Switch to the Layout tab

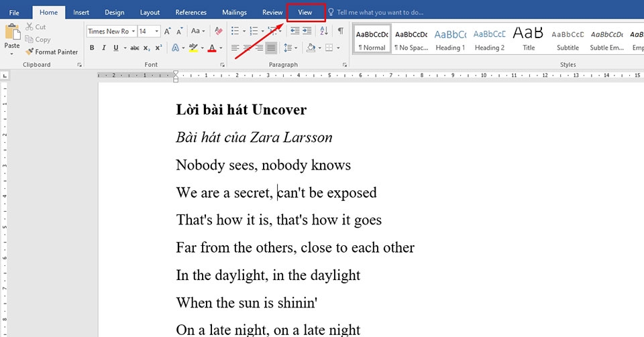tap(150, 12)
